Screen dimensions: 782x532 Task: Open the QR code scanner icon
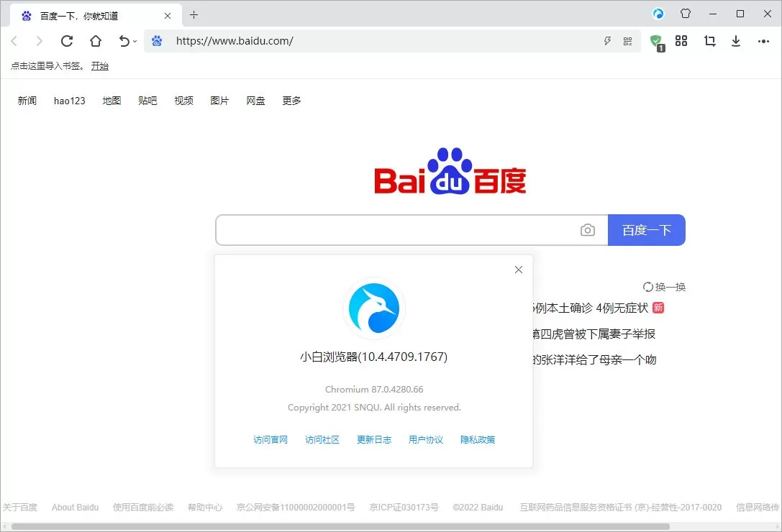click(627, 41)
